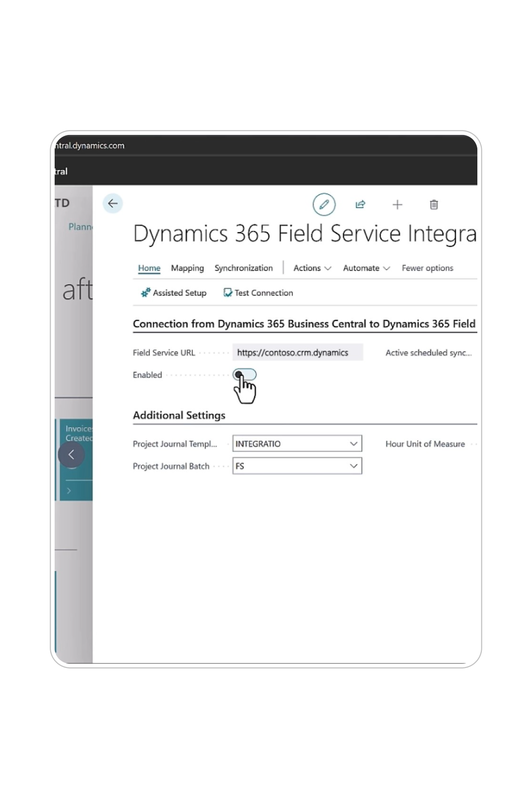
Task: Click the Active scheduled sync label
Action: [428, 353]
